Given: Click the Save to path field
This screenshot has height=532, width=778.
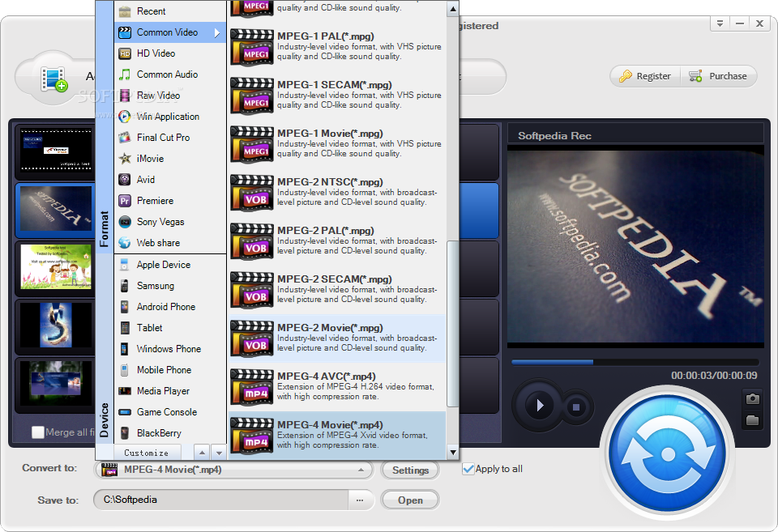Looking at the screenshot, I should 220,500.
